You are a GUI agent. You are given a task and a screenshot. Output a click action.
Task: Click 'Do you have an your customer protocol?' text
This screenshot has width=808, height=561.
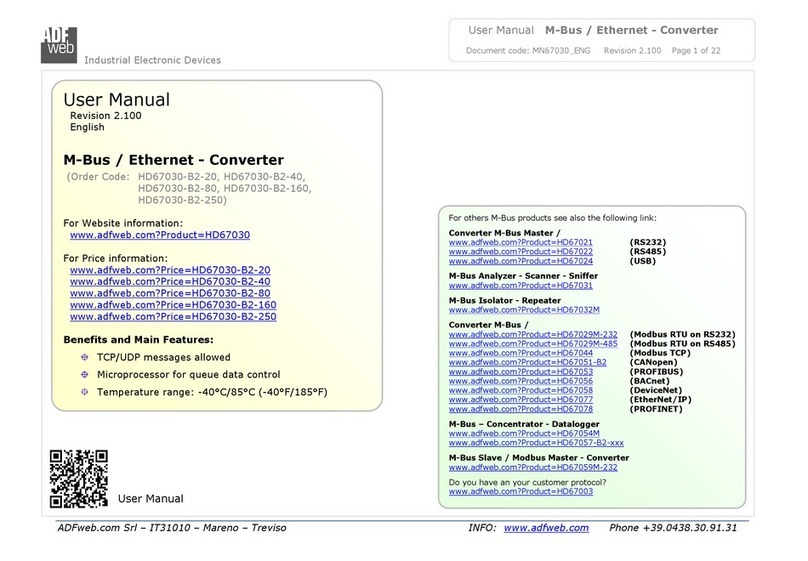pos(527,483)
